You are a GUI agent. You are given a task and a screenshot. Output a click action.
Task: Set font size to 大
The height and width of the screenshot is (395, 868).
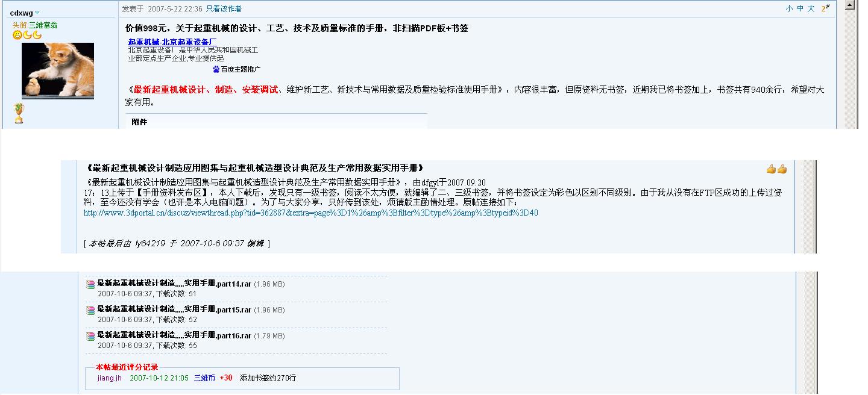click(811, 8)
